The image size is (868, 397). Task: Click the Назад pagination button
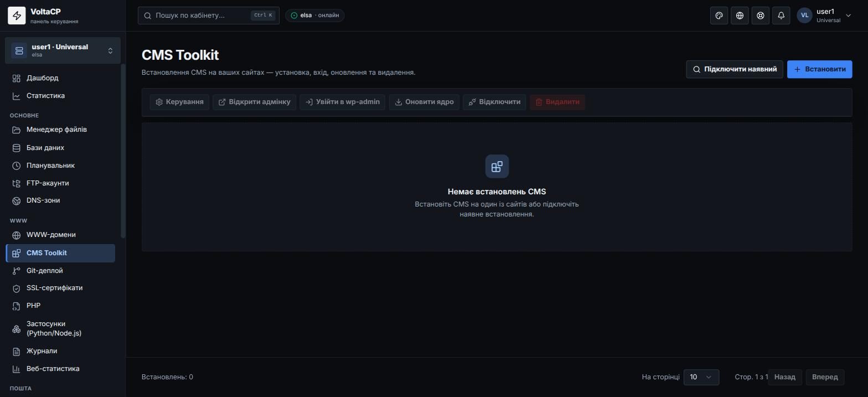(x=784, y=377)
